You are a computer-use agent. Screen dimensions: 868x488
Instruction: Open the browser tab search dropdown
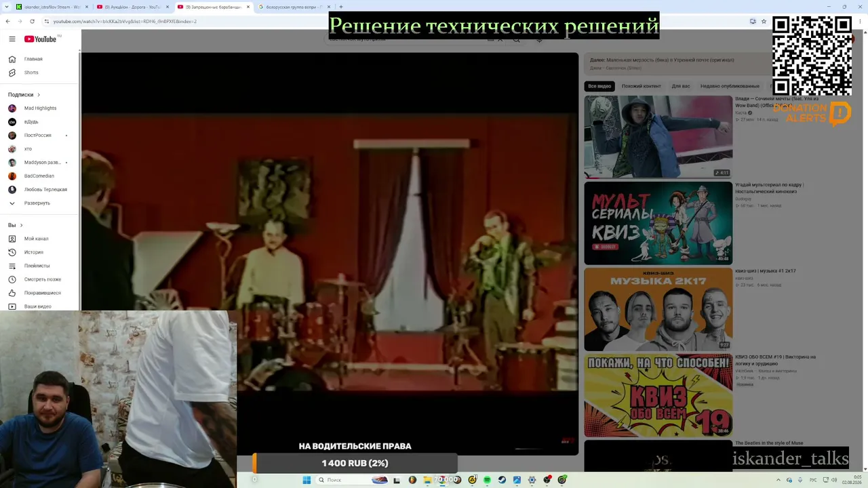[7, 7]
